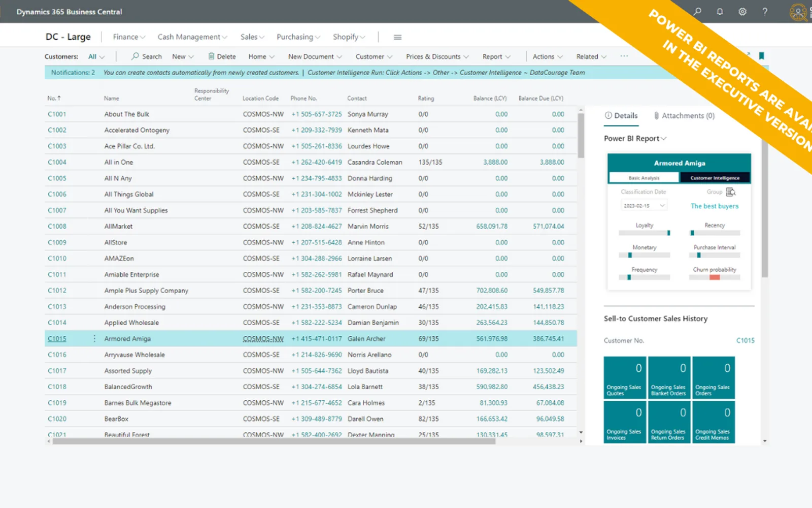
Task: Open row options for Armored Amiga
Action: [94, 338]
